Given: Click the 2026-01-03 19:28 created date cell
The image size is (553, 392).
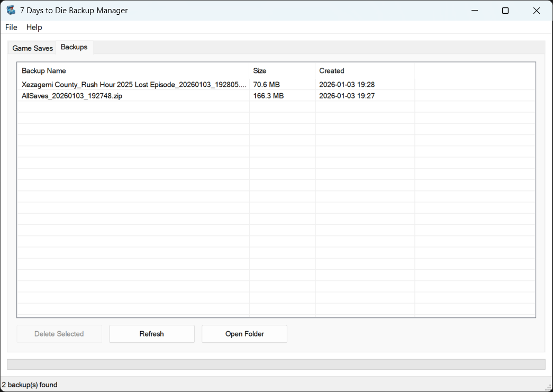Looking at the screenshot, I should 347,85.
